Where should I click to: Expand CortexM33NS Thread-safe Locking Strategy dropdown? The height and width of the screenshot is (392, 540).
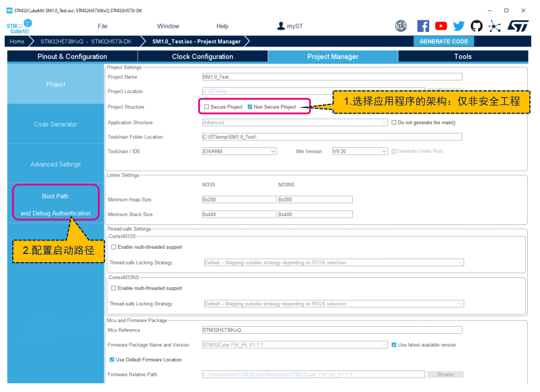(x=334, y=304)
